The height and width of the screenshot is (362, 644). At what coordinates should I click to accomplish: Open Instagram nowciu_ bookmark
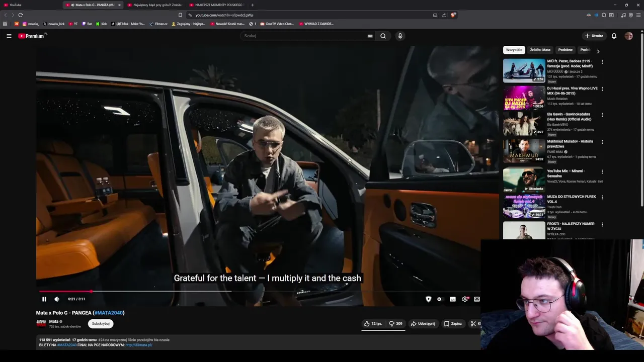tap(31, 24)
